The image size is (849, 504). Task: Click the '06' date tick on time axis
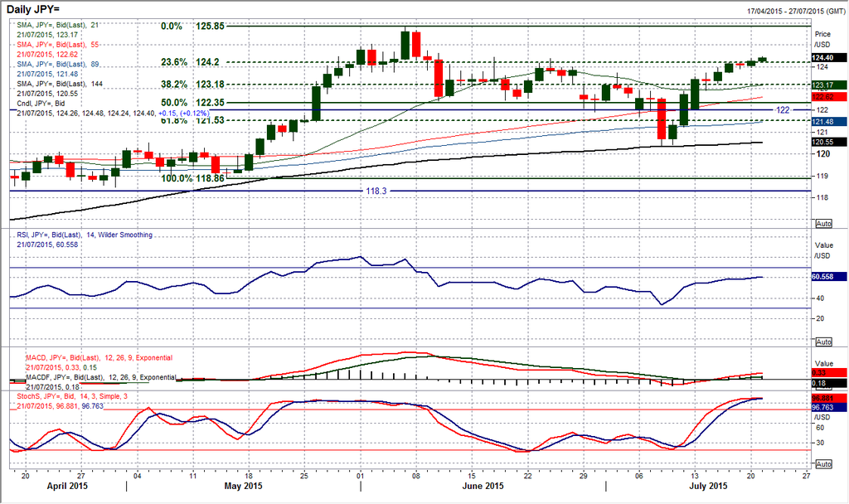639,476
